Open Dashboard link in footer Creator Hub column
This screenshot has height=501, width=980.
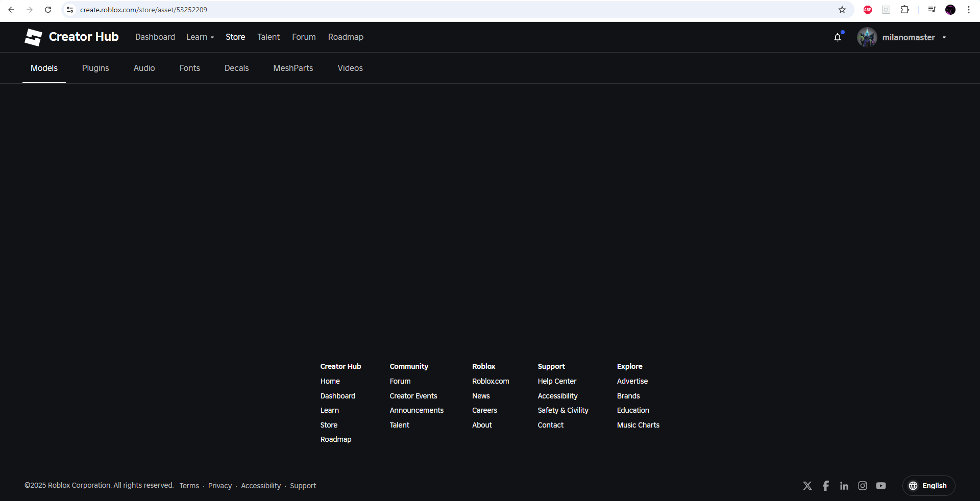[x=338, y=396]
